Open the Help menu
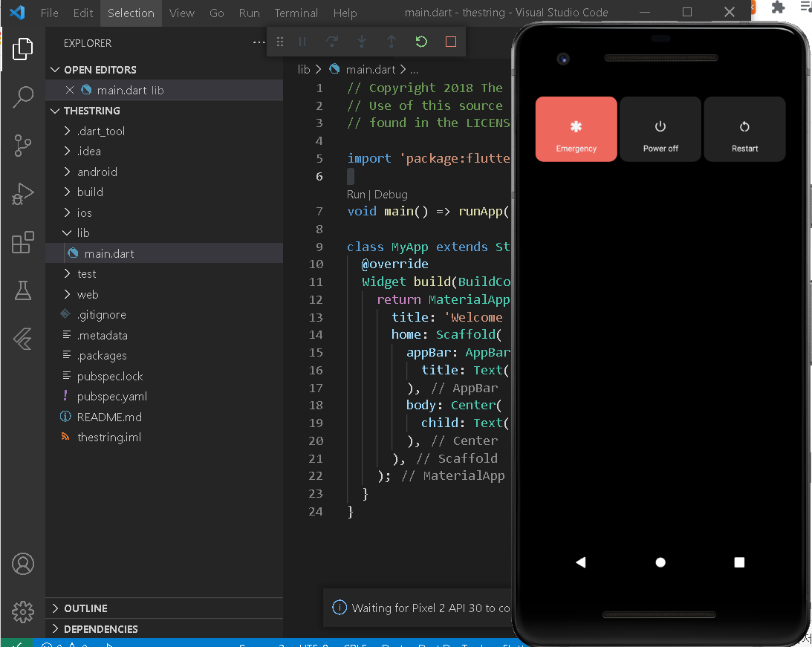 pos(345,13)
